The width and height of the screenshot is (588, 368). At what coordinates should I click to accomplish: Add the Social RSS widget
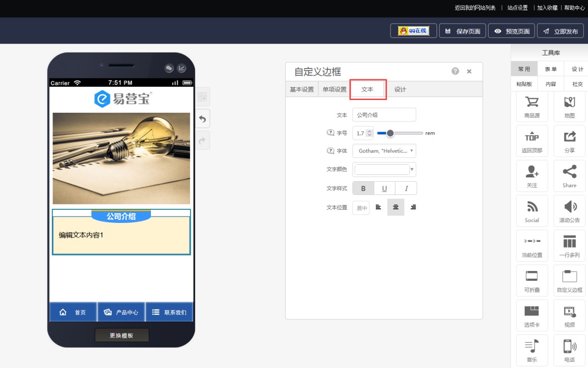(x=532, y=211)
